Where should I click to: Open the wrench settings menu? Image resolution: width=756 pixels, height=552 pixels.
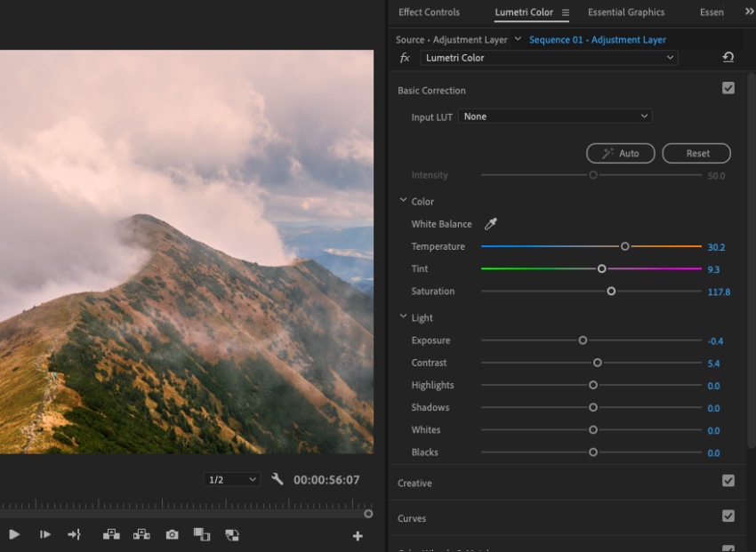pyautogui.click(x=277, y=479)
